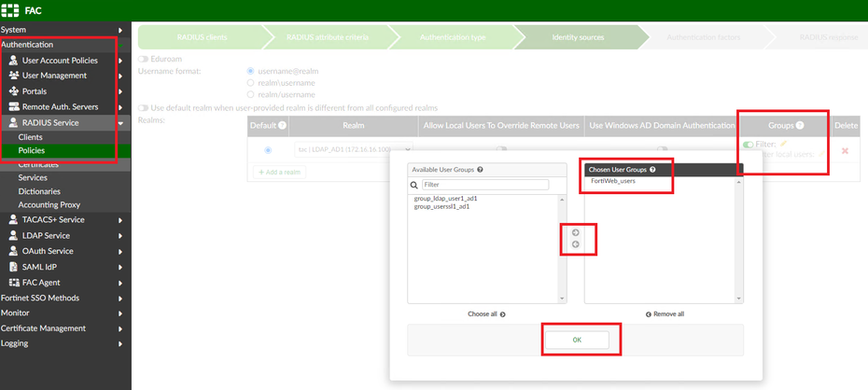Click the magnifier icon in Available User Groups
The width and height of the screenshot is (868, 390).
(x=413, y=185)
